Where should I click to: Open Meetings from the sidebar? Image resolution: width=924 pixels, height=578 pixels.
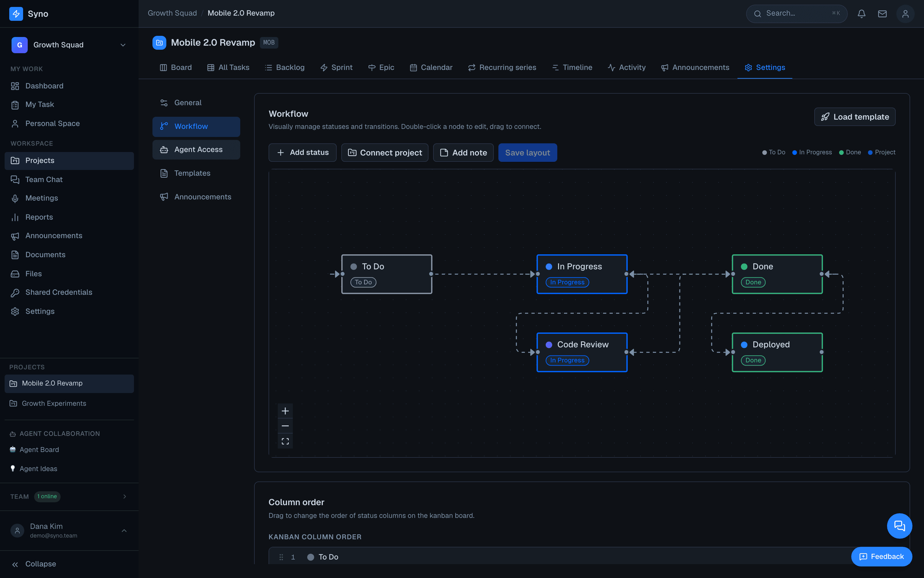point(69,198)
